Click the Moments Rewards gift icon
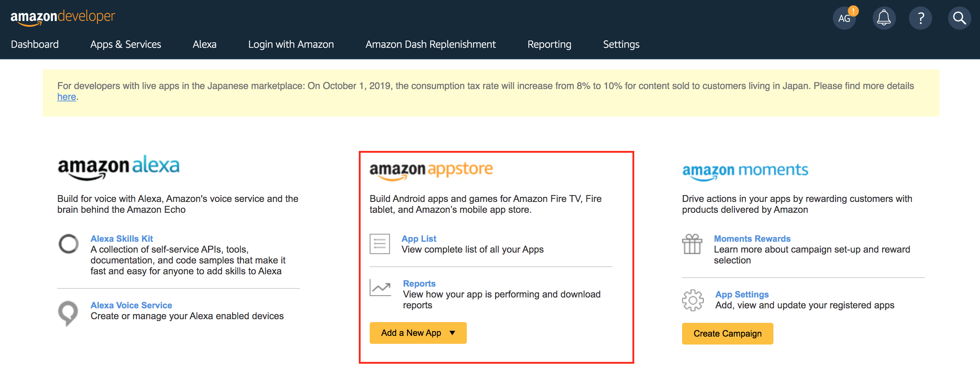 pyautogui.click(x=692, y=244)
